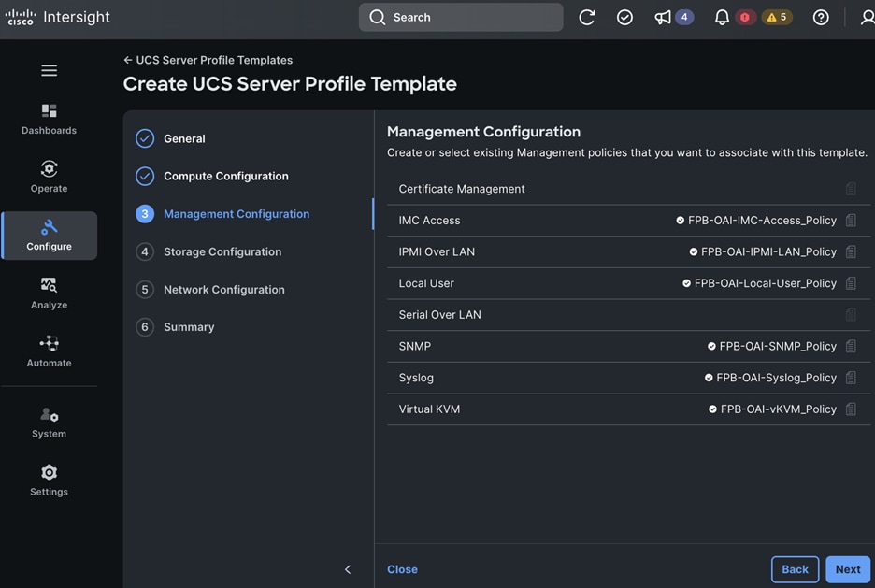Open the hamburger navigation menu

tap(50, 70)
